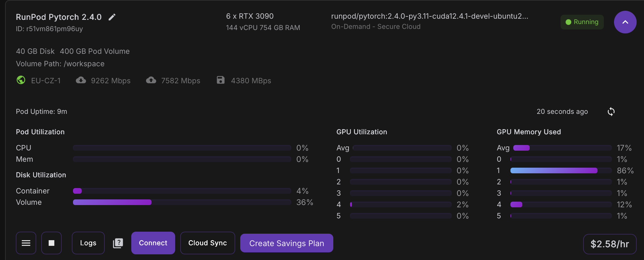Click RunPod Pytorch 2.4.0 title
This screenshot has width=644, height=260.
(x=59, y=17)
